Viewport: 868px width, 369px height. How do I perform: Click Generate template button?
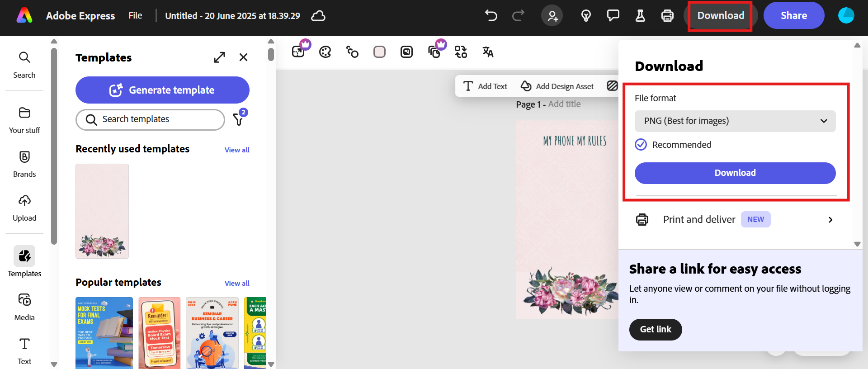point(162,90)
